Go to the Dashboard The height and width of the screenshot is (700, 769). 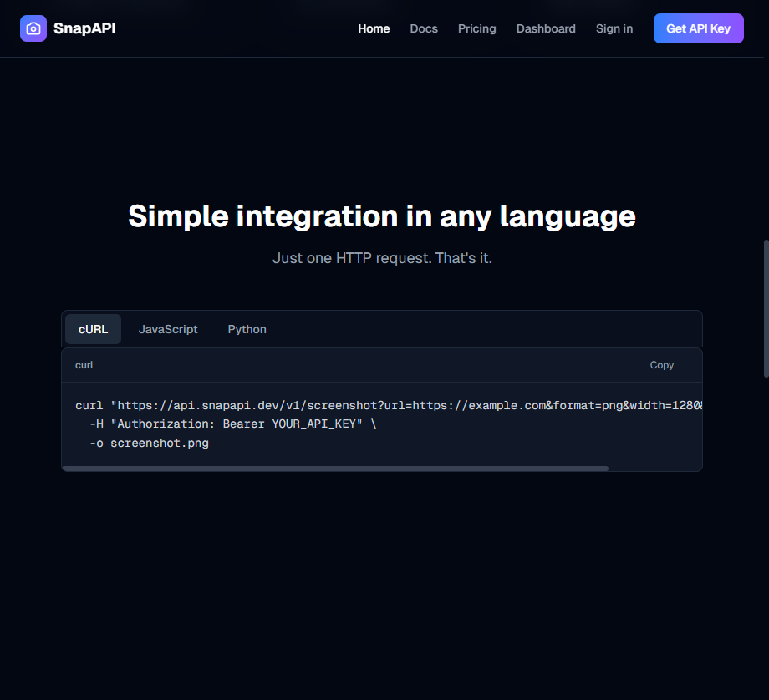pos(545,28)
